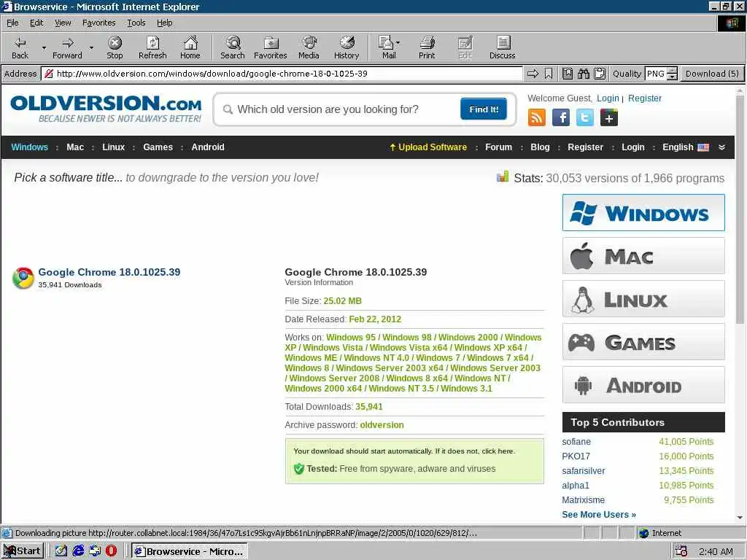Screen dimensions: 747x560
Task: Click the Find It! button
Action: (x=484, y=109)
